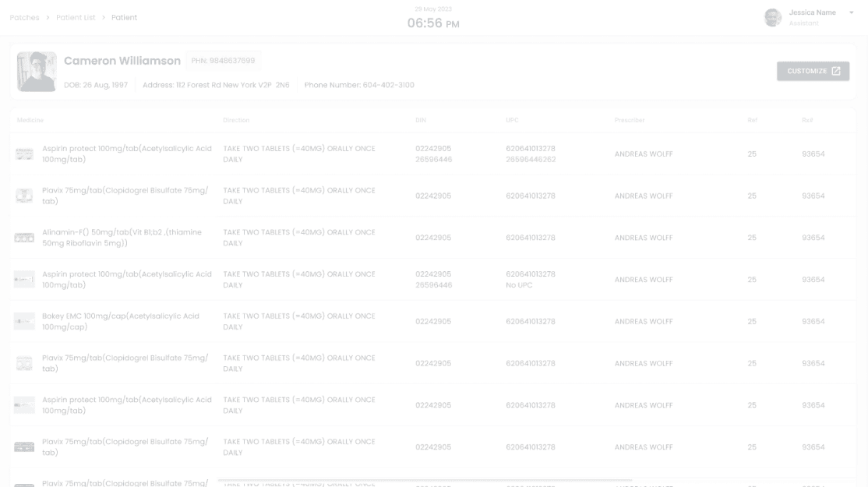
Task: Click Cameron Williamson's profile photo
Action: (x=37, y=70)
